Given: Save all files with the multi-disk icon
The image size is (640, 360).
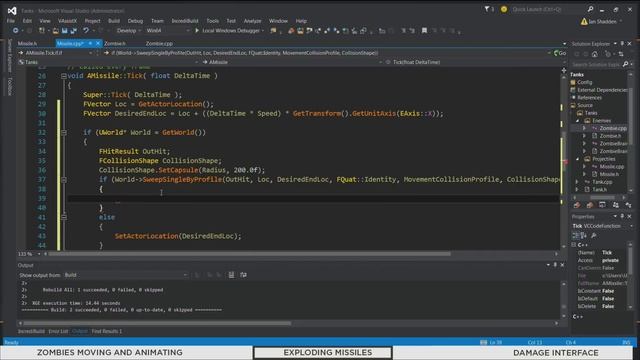Looking at the screenshot, I should click(73, 31).
